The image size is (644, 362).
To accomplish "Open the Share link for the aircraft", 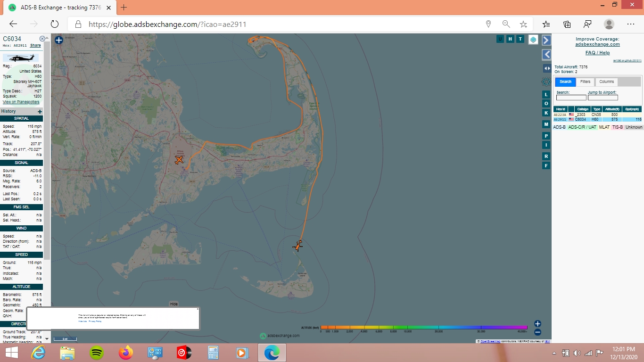I will coord(35,46).
